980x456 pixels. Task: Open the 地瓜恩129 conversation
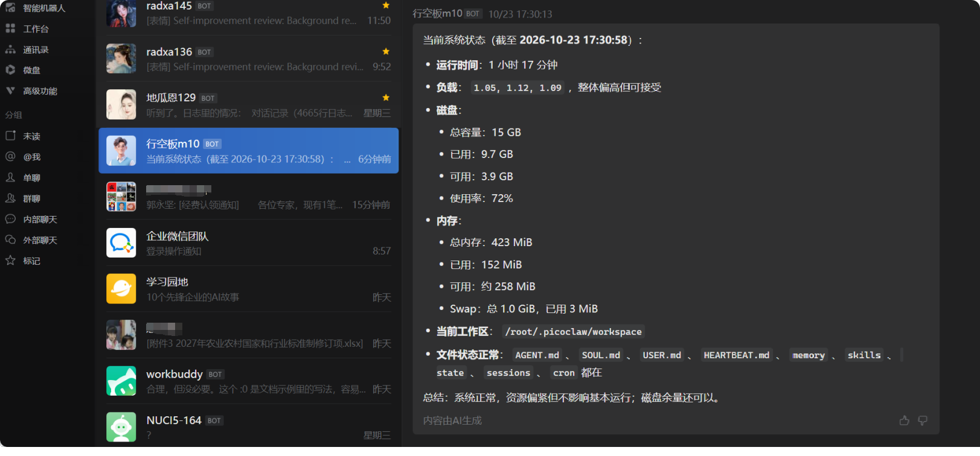tap(248, 104)
